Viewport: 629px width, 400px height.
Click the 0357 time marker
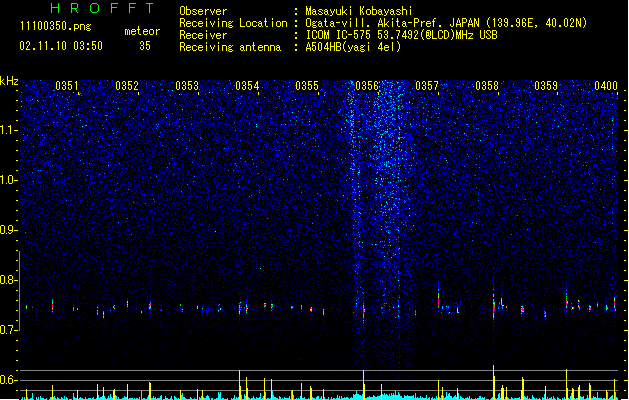427,86
